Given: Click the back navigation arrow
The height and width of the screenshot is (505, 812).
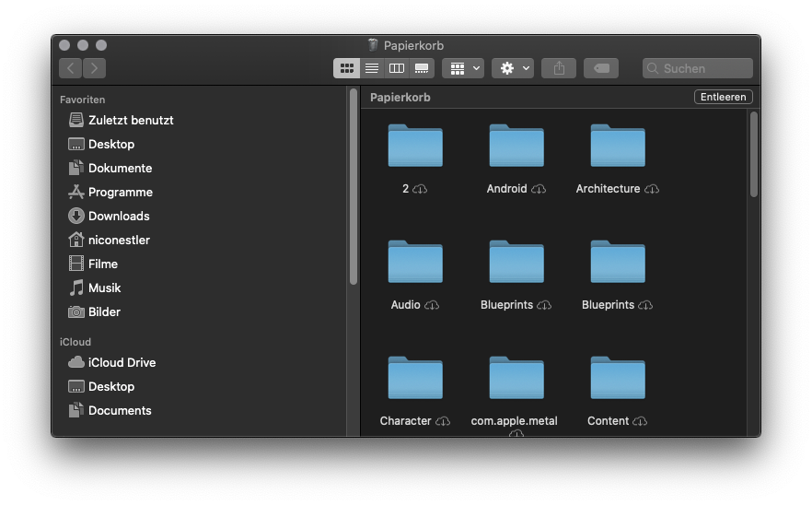Looking at the screenshot, I should (x=71, y=68).
